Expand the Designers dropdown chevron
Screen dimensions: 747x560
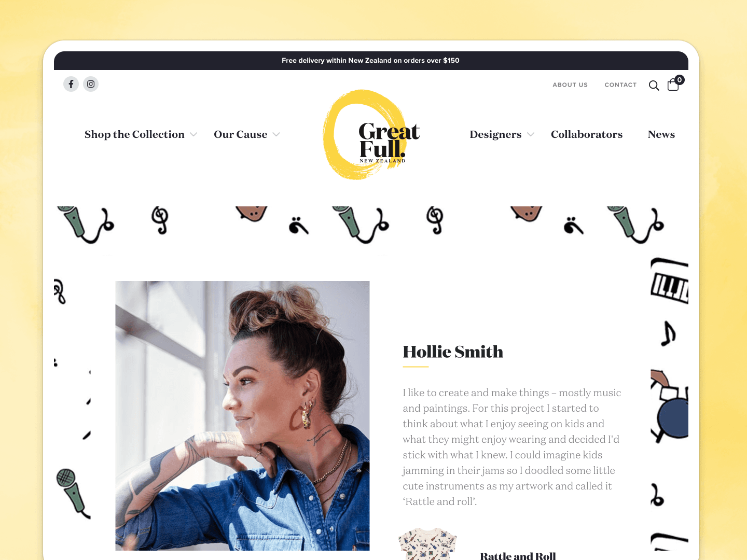531,134
